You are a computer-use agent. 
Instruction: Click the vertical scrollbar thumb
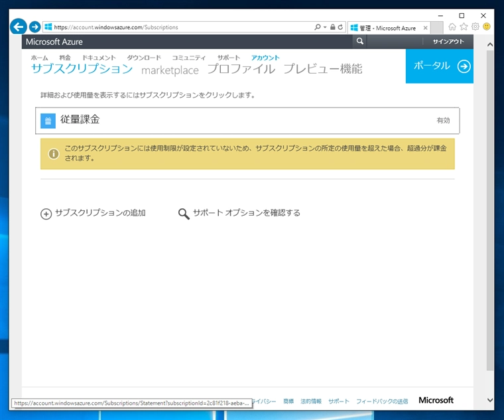tap(490, 210)
